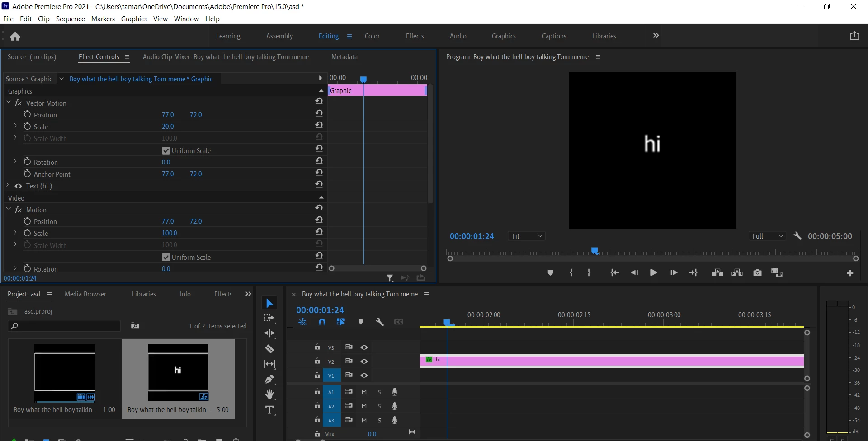Solo track A2
This screenshot has height=441, width=868.
379,406
